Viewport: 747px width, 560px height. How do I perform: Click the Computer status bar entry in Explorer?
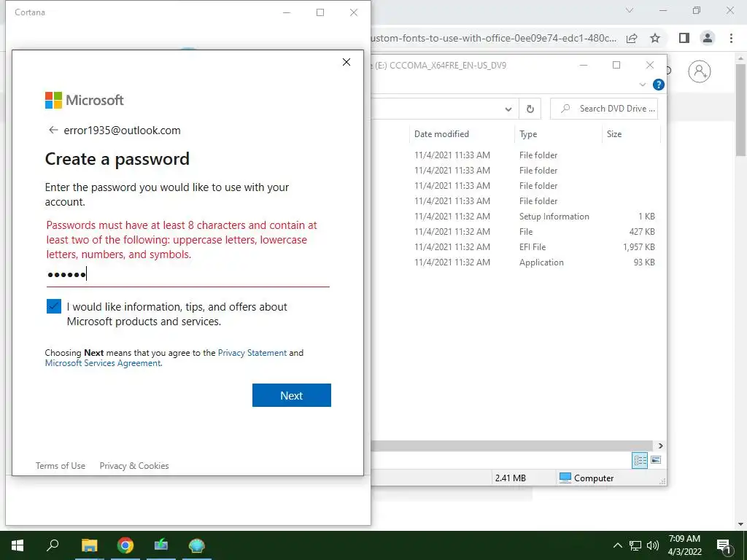click(x=587, y=478)
